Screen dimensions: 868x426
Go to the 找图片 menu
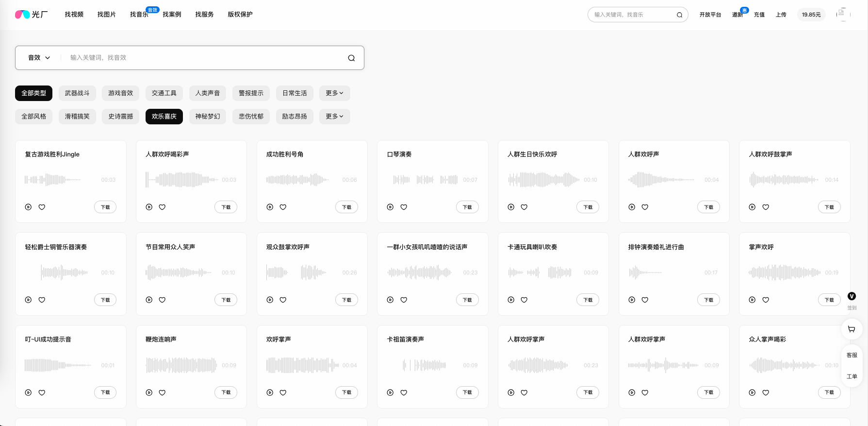click(107, 15)
